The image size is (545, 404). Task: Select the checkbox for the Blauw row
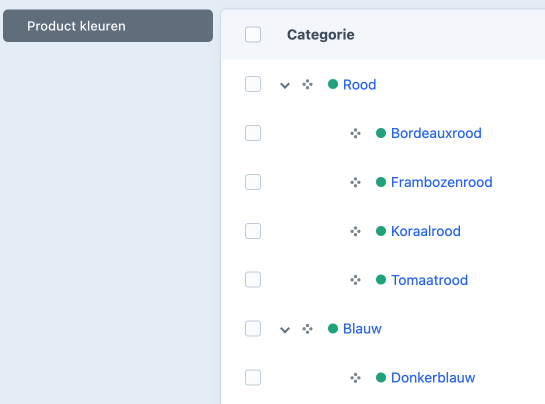(253, 329)
